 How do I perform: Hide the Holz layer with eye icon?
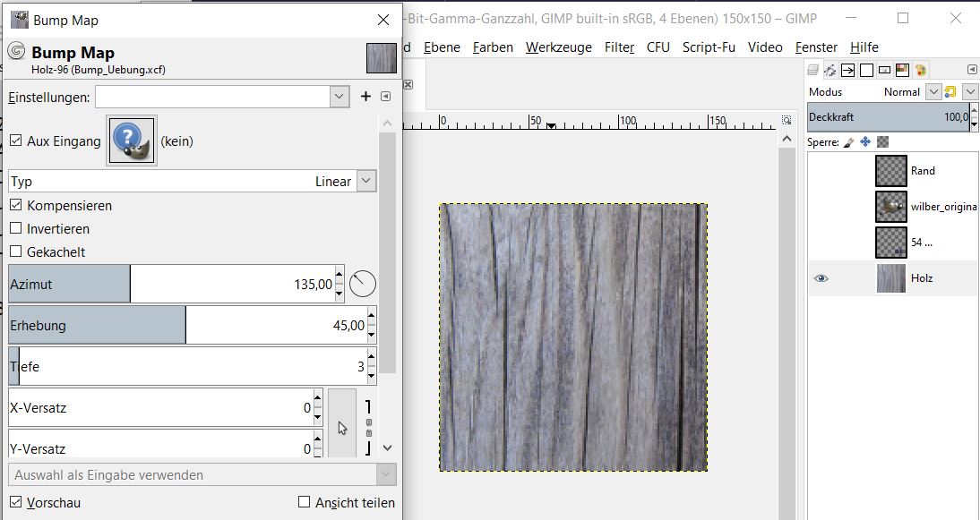[821, 278]
